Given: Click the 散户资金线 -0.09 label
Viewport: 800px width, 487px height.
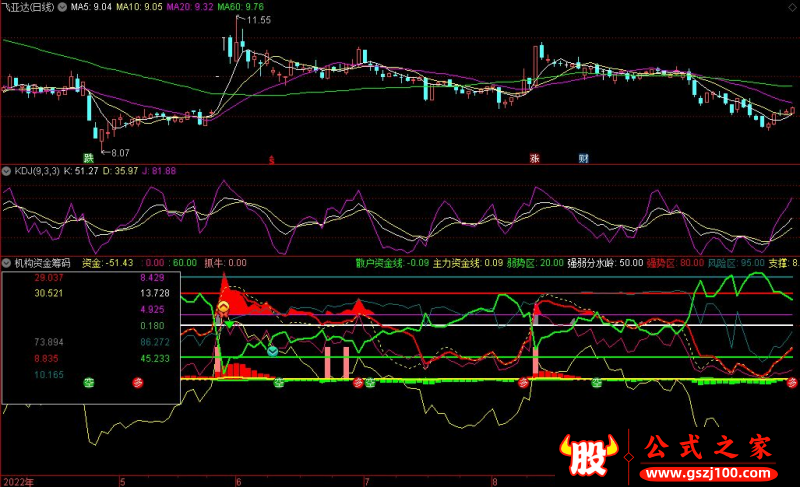Looking at the screenshot, I should click(x=392, y=263).
